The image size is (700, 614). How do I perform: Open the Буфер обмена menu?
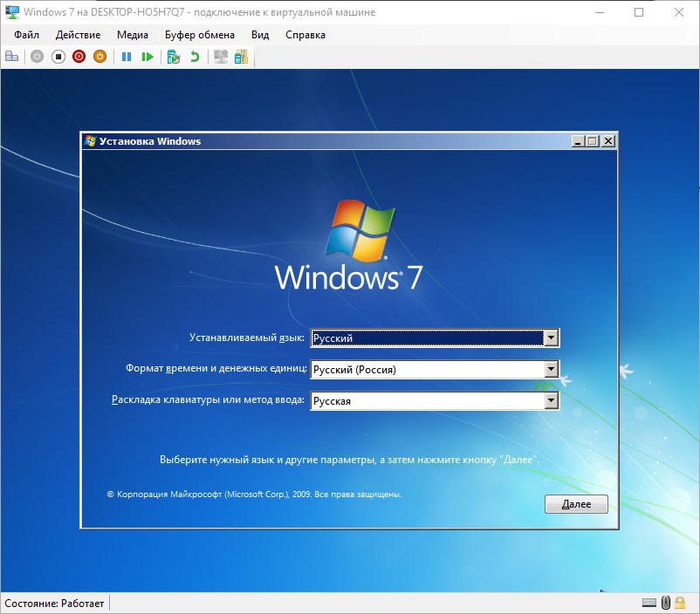[199, 35]
